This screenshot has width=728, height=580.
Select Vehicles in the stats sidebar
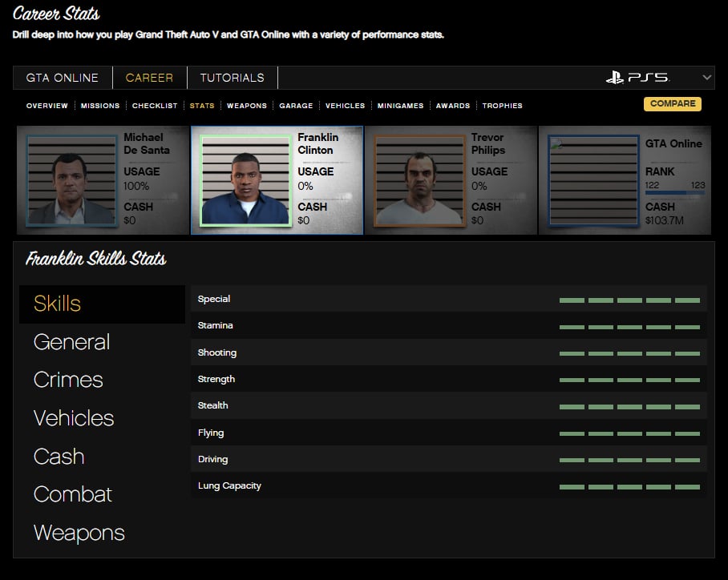coord(73,418)
